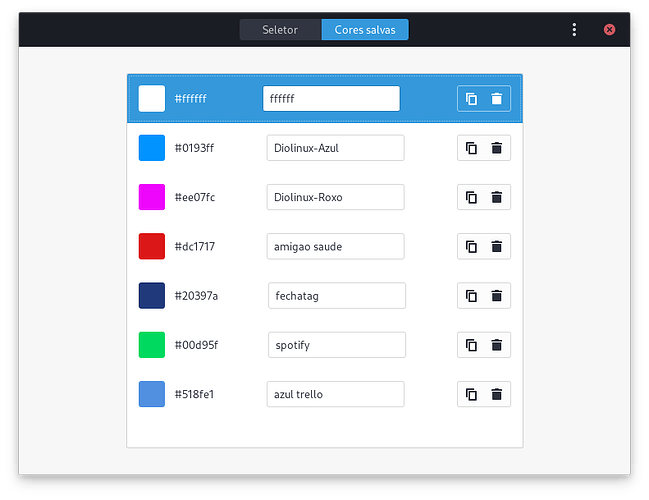Image resolution: width=649 pixels, height=500 pixels.
Task: Edit the Diolinux-Azul name field
Action: click(335, 148)
